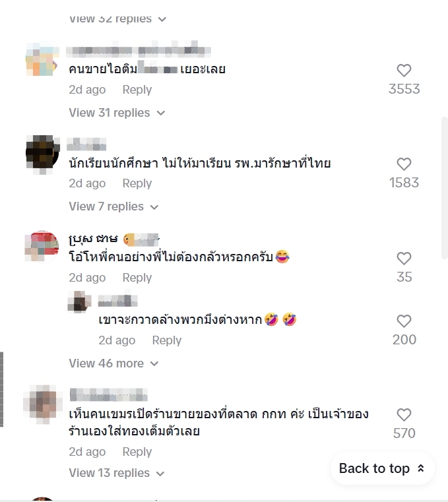Reply to the comment with 570 likes

tap(137, 452)
